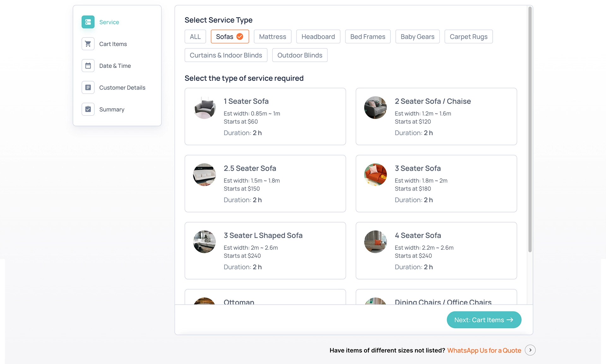The width and height of the screenshot is (606, 364).
Task: Select the Outdoor Blinds filter
Action: [300, 55]
